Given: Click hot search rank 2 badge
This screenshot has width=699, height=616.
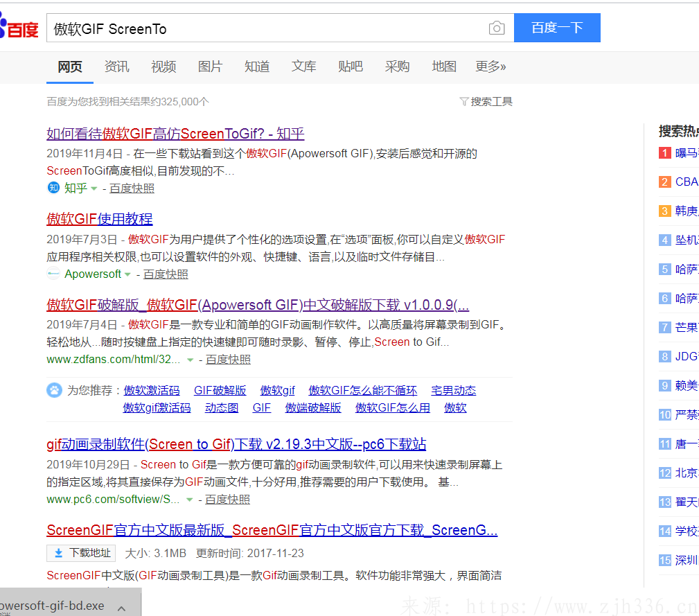Looking at the screenshot, I should 664,182.
